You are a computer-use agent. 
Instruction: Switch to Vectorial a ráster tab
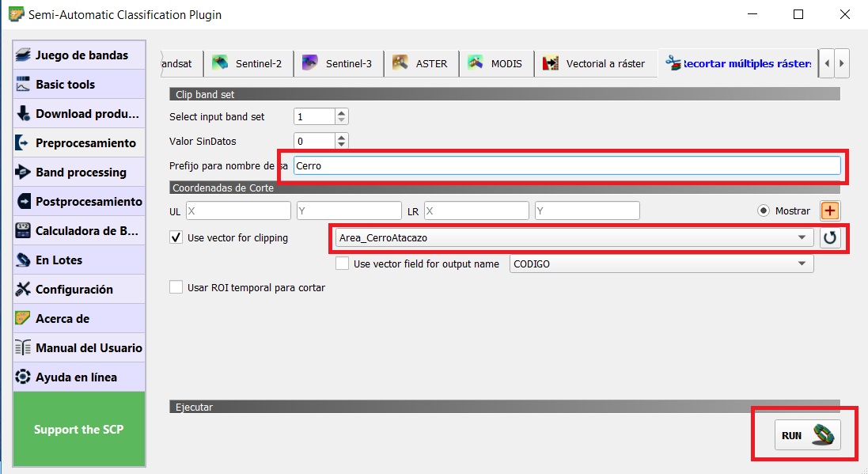pyautogui.click(x=596, y=63)
